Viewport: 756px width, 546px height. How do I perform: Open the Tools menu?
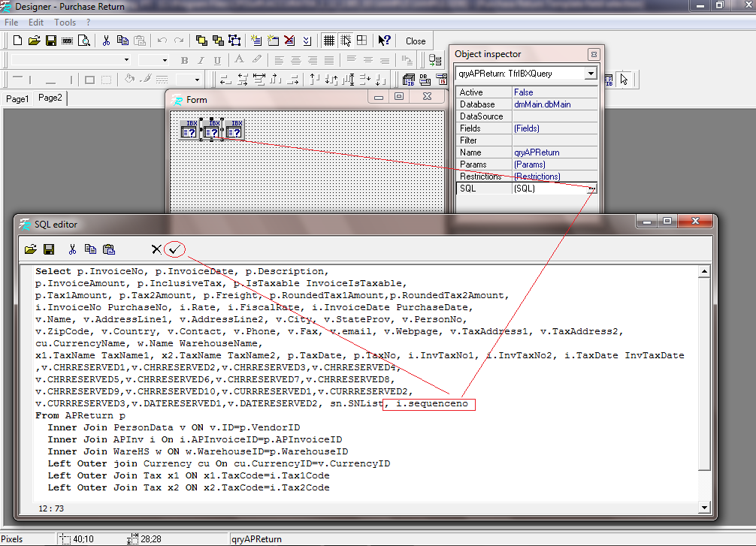tap(65, 23)
